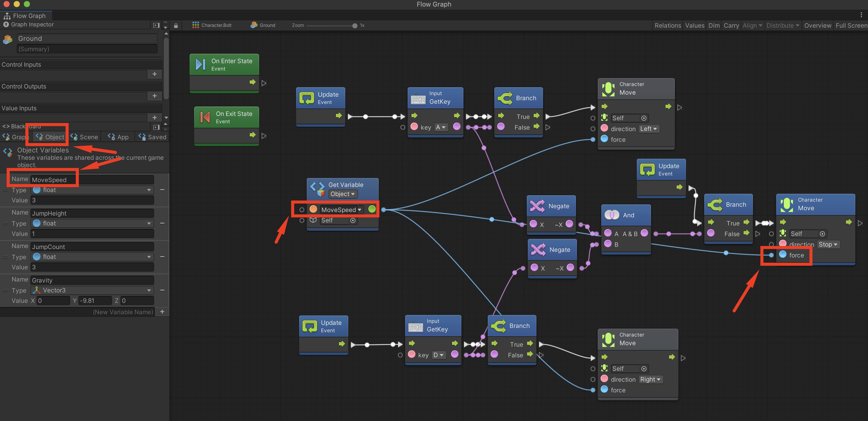
Task: Click the MoveSpeed Value field
Action: (x=92, y=200)
